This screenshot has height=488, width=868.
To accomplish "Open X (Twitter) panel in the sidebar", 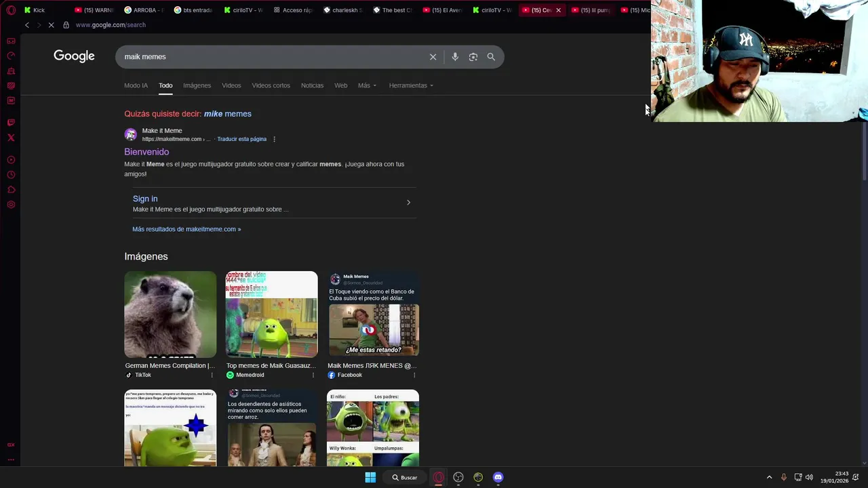I will point(11,138).
